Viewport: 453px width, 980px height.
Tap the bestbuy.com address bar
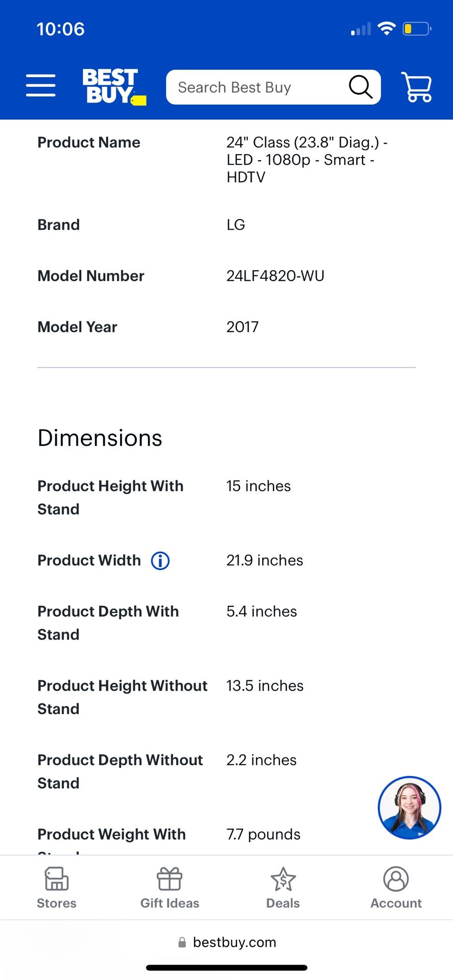point(227,942)
